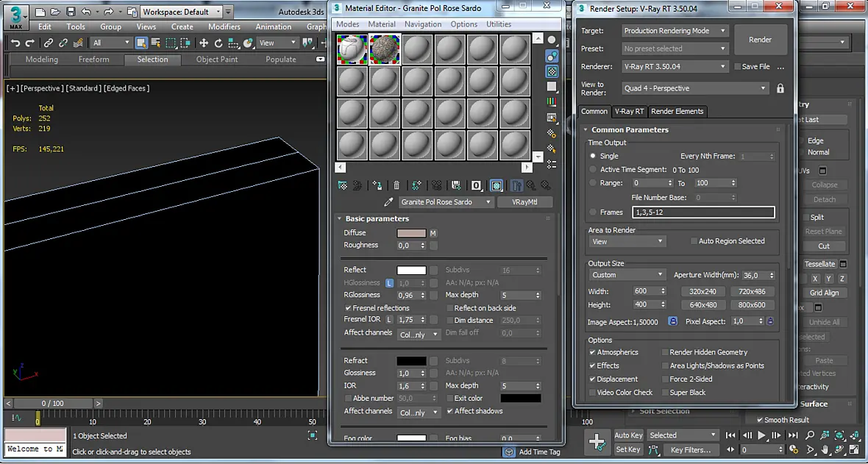Collapse the Basic parameters rollout
Viewport: 868px width, 464px height.
coord(376,218)
